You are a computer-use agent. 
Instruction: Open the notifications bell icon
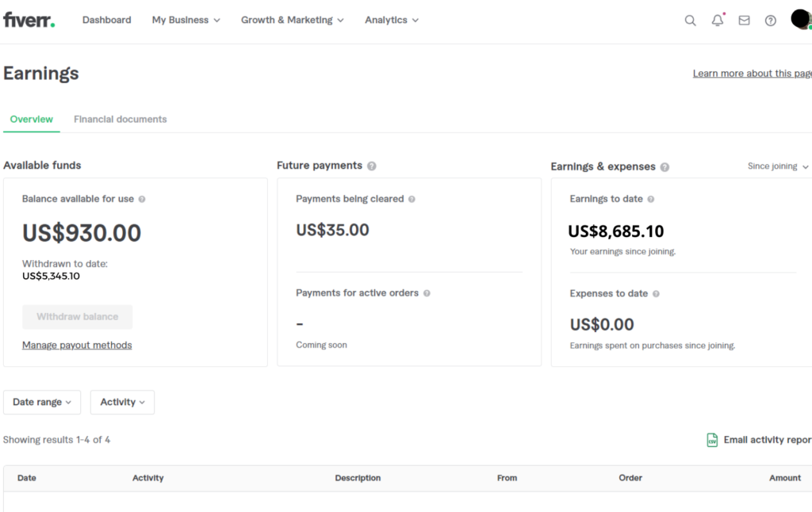pyautogui.click(x=717, y=21)
